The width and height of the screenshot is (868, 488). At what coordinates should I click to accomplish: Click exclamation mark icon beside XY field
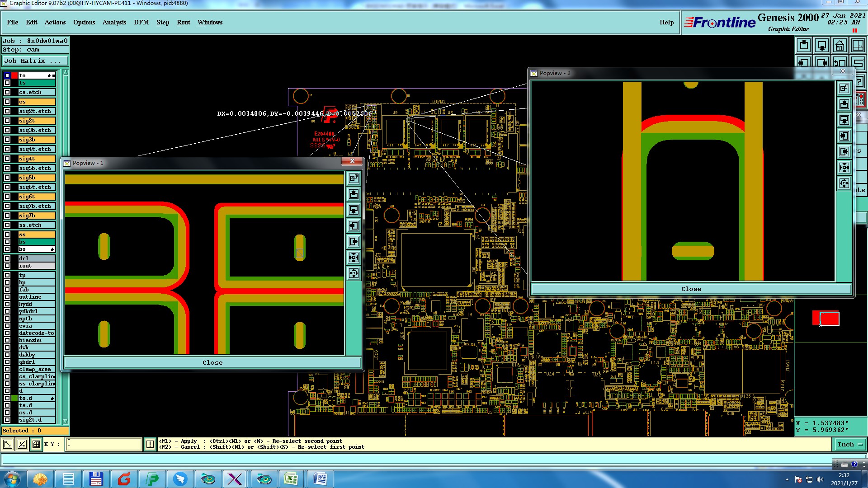point(150,444)
